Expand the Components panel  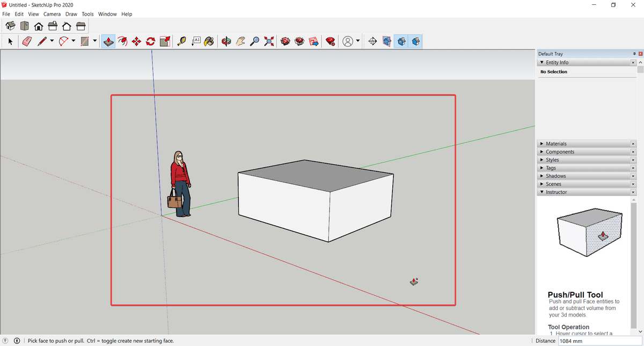(541, 152)
